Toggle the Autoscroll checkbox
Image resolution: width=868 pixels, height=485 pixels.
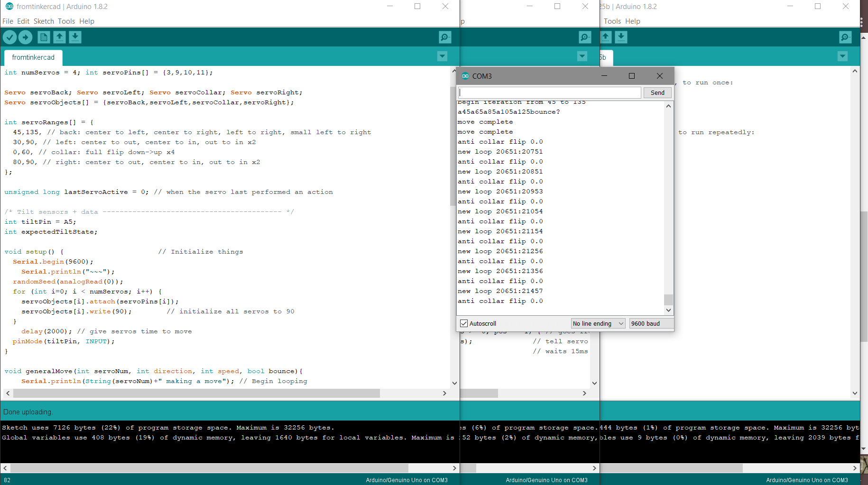pyautogui.click(x=464, y=323)
